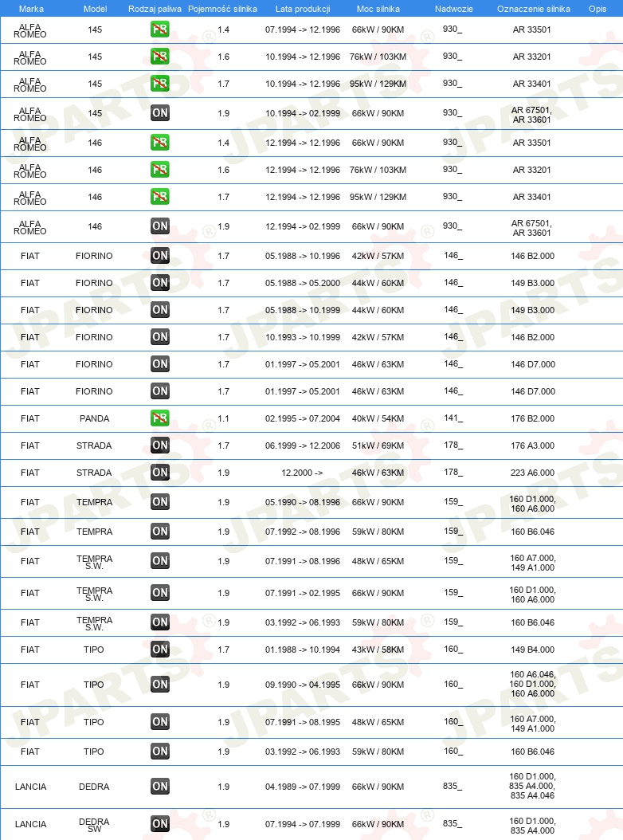This screenshot has width=623, height=840.
Task: Click AR 33401 in the Alfa Romeo 146 row
Action: (532, 197)
